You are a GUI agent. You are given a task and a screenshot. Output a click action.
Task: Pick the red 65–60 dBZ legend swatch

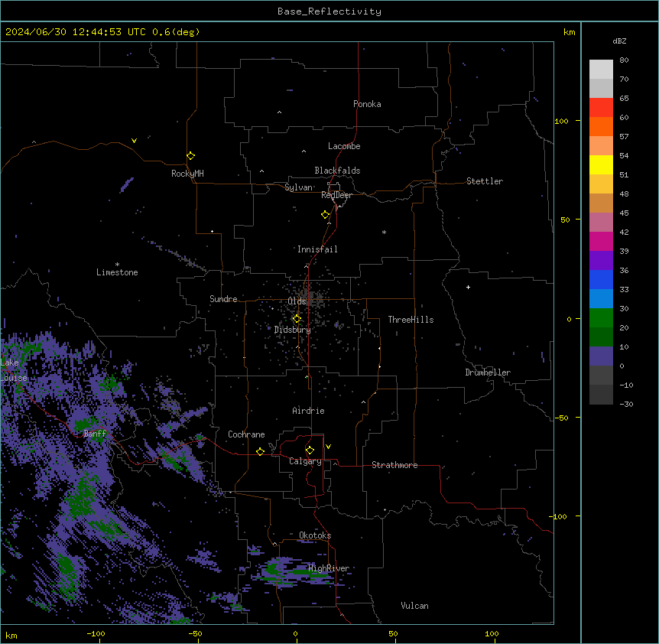[x=601, y=108]
